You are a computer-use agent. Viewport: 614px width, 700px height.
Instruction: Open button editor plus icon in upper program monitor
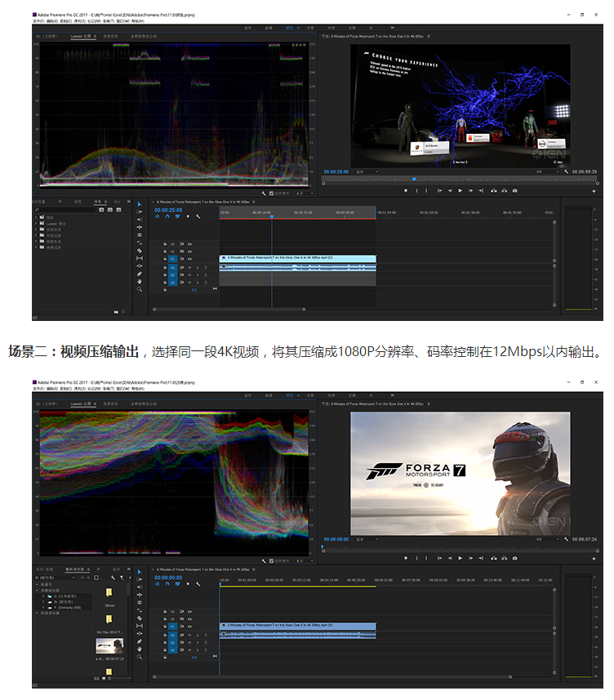[x=594, y=191]
